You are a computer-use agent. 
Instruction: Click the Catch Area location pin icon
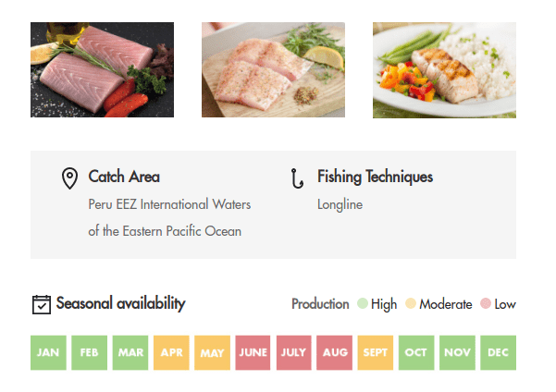pos(69,178)
